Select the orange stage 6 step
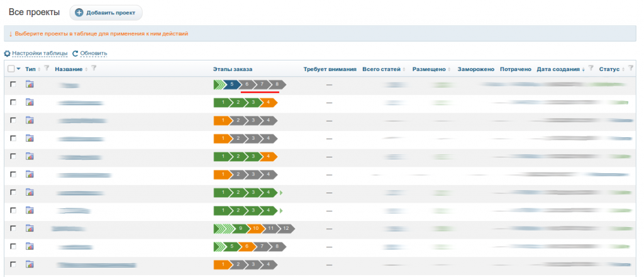Screen dimensions: 644x277 pos(247,246)
